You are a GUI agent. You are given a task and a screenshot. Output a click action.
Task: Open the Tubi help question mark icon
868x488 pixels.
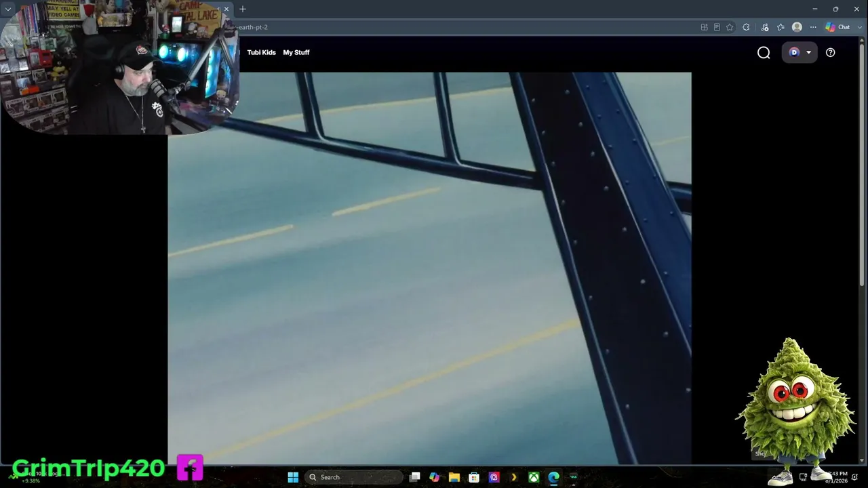pyautogui.click(x=830, y=52)
